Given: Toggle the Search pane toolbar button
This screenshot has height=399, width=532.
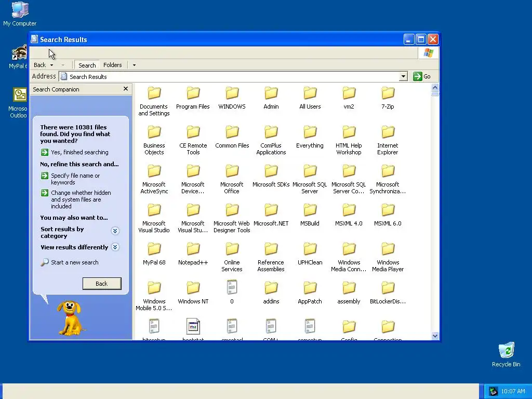Looking at the screenshot, I should tap(87, 65).
